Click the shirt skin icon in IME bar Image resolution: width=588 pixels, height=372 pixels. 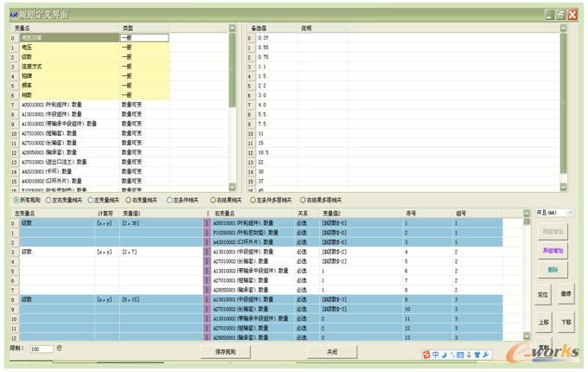[476, 356]
